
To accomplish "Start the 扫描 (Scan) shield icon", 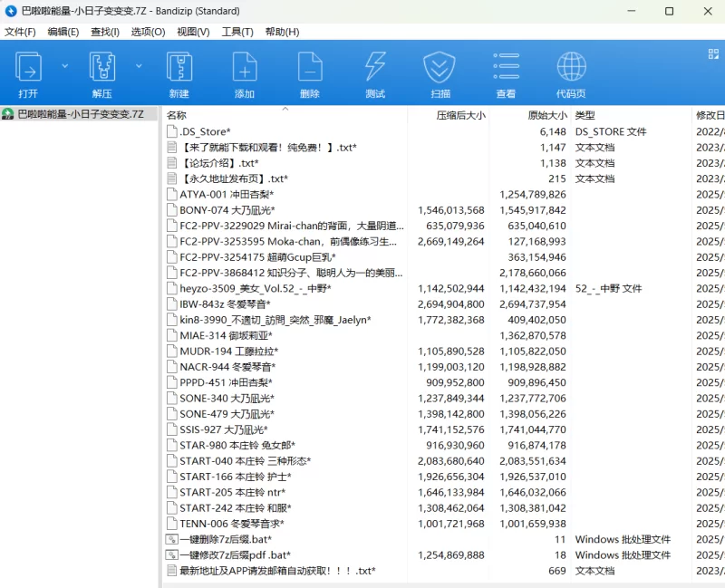I will coord(440,69).
